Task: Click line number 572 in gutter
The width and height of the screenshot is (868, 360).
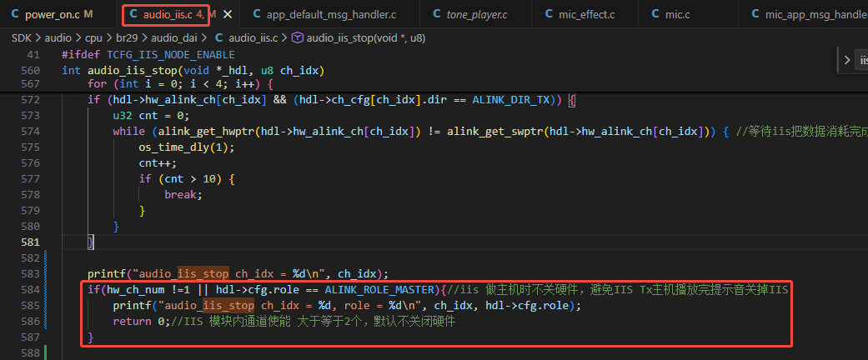Action: pyautogui.click(x=31, y=99)
